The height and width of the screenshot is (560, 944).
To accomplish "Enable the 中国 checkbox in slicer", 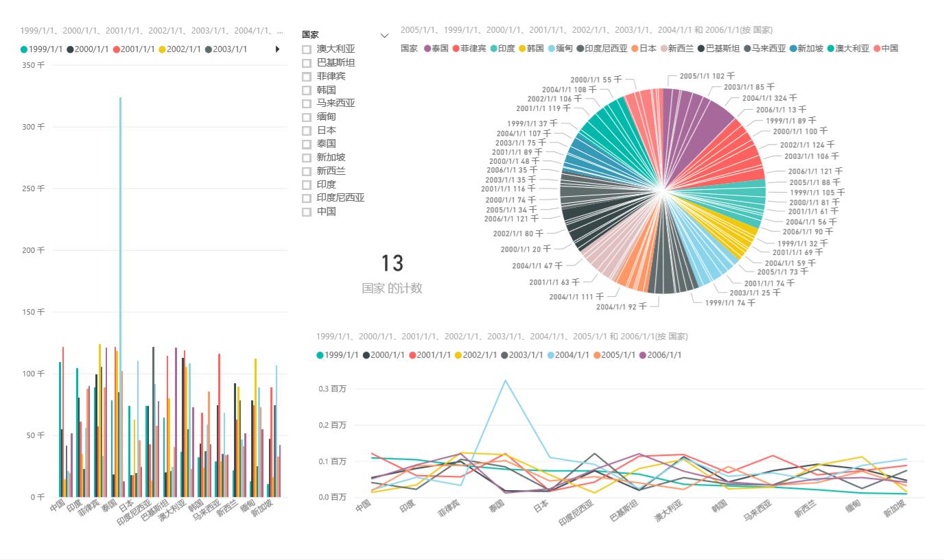I will click(x=307, y=212).
